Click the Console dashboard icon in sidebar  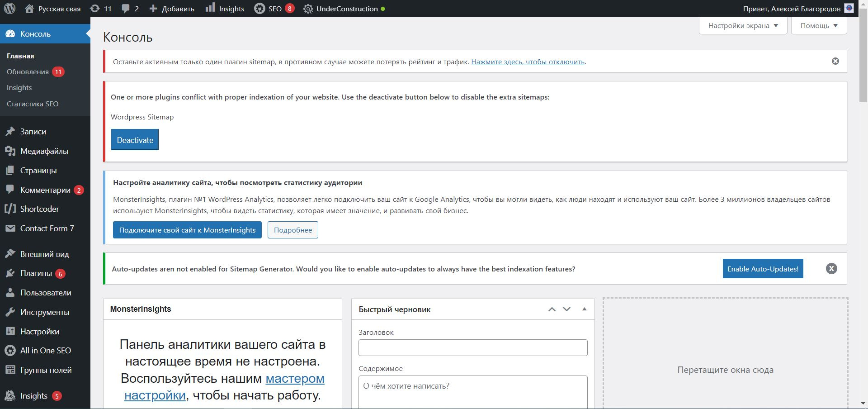pyautogui.click(x=10, y=34)
